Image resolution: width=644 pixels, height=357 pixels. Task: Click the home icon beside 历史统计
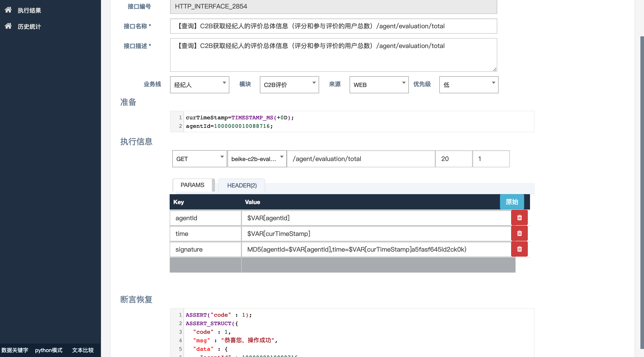[8, 26]
